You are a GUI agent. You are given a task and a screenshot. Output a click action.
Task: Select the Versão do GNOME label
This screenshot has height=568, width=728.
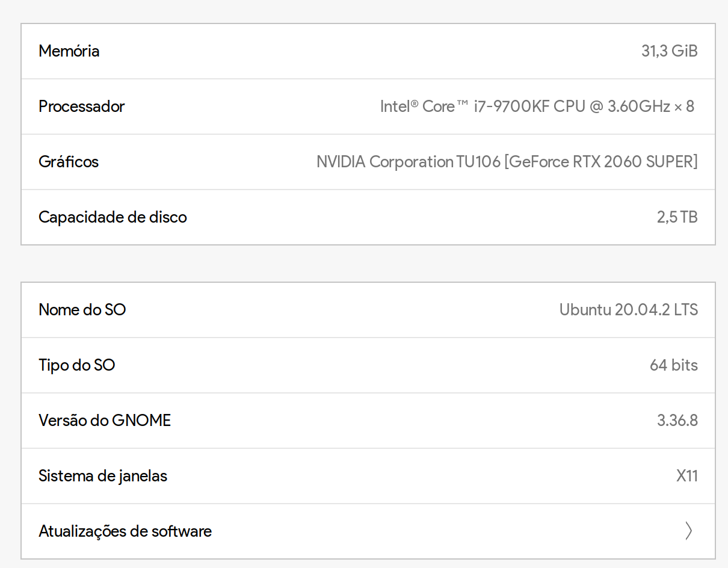point(105,421)
